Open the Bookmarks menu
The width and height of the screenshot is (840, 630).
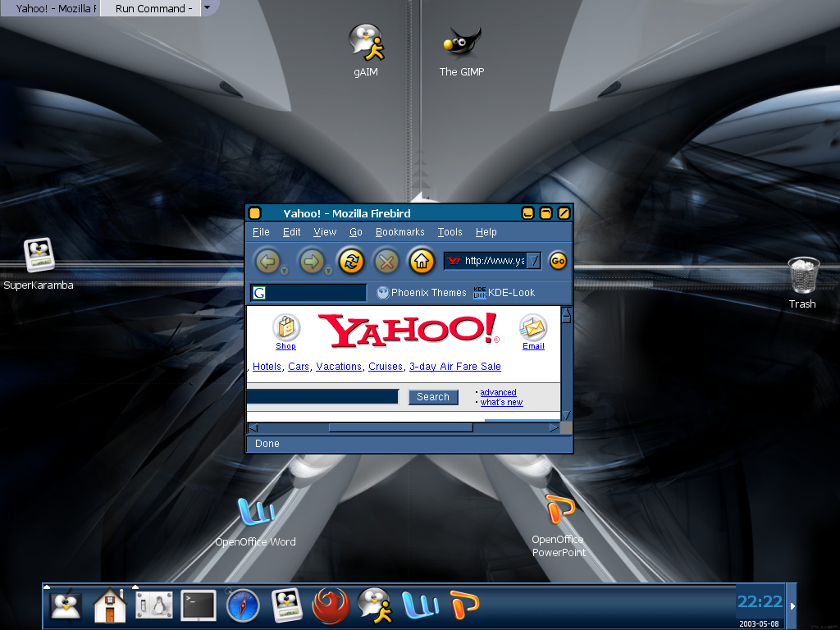(x=399, y=232)
